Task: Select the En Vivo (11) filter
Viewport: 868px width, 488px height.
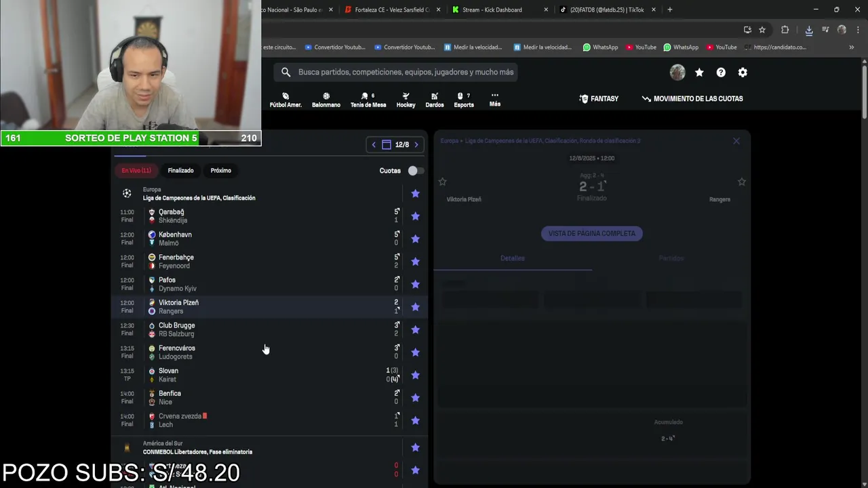Action: coord(136,171)
